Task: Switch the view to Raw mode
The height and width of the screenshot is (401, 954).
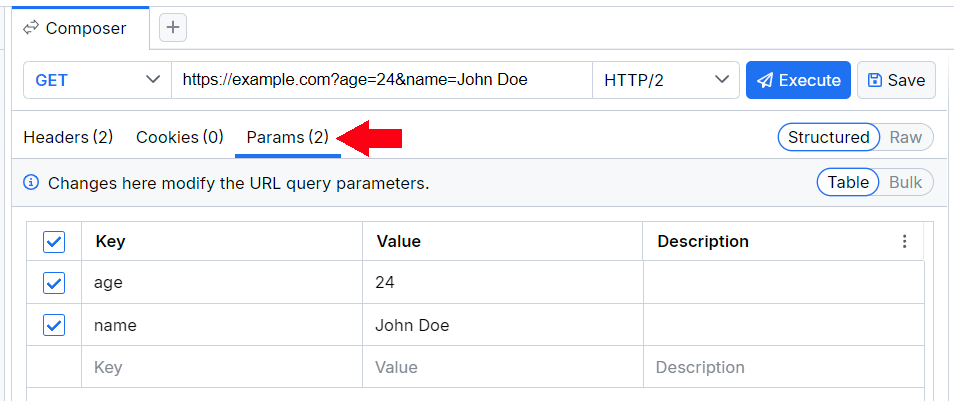Action: (906, 137)
